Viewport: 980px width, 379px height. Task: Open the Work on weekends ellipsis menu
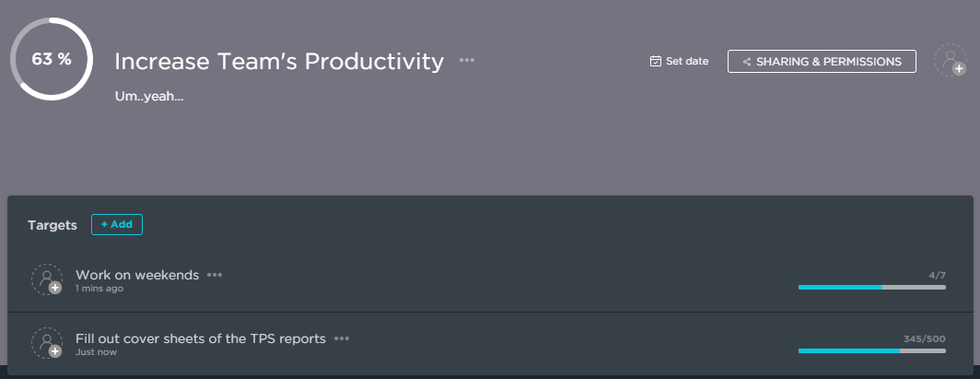pyautogui.click(x=215, y=275)
